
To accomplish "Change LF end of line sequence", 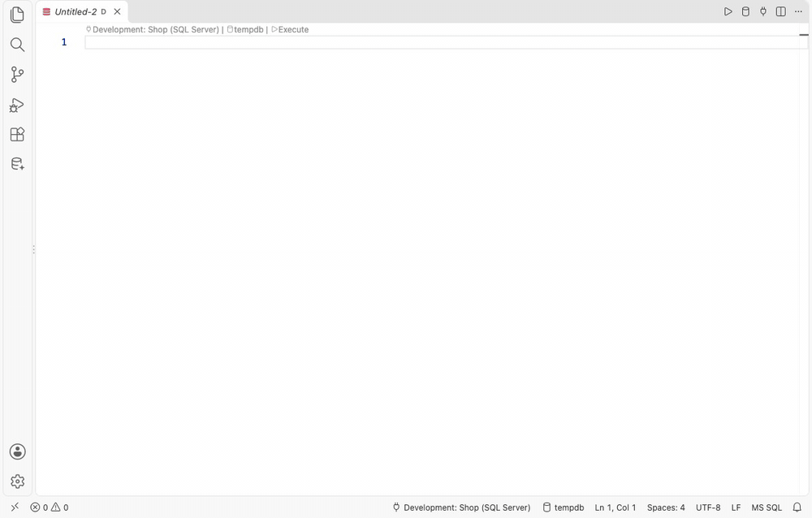I will coord(736,507).
